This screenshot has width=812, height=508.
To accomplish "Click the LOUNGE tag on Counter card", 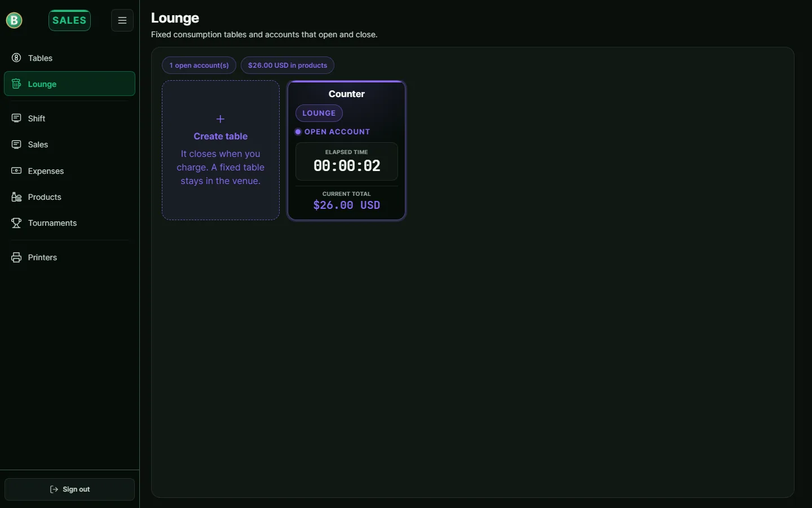I will (x=319, y=113).
